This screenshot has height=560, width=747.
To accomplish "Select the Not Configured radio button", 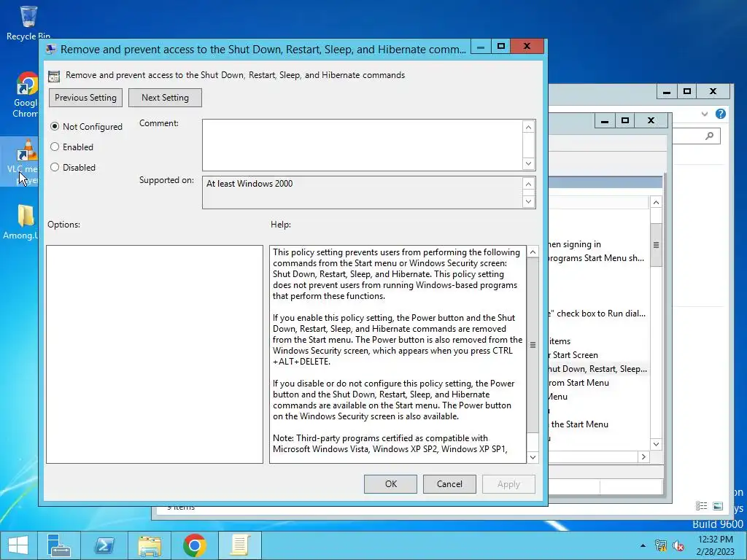I will coord(55,126).
